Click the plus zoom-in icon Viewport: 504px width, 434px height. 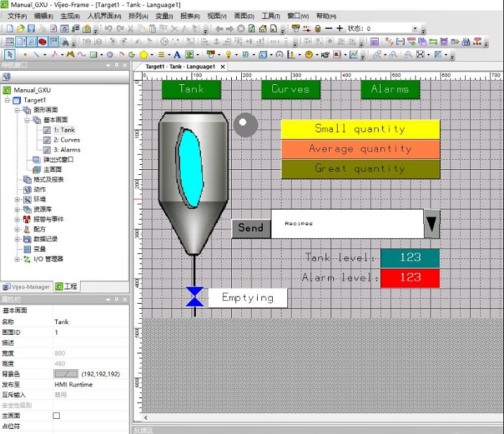point(339,29)
